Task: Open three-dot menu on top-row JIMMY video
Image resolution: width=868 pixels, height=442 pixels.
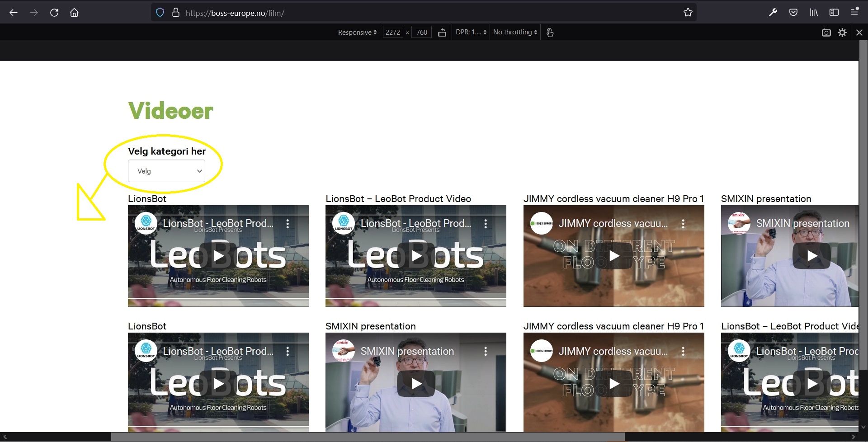Action: 683,223
